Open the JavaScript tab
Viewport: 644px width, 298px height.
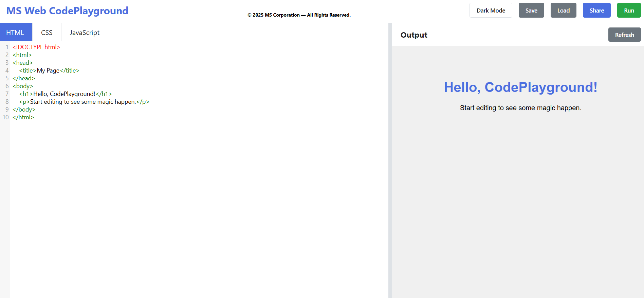tap(85, 33)
